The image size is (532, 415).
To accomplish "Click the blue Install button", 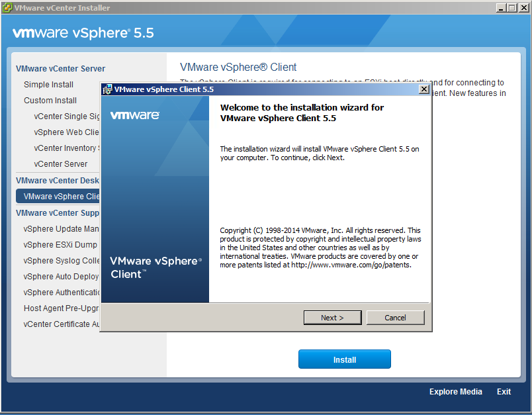I will 344,359.
